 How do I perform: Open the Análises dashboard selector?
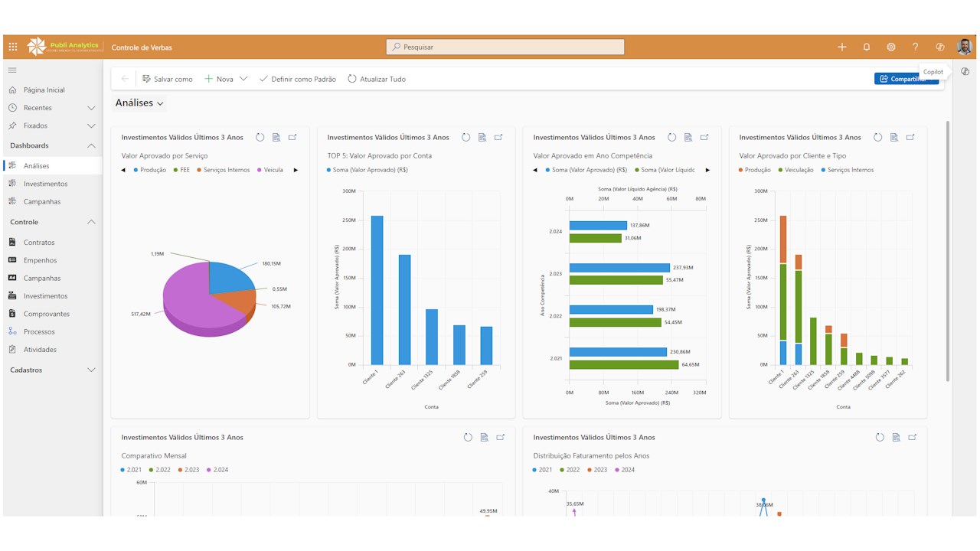tap(139, 103)
